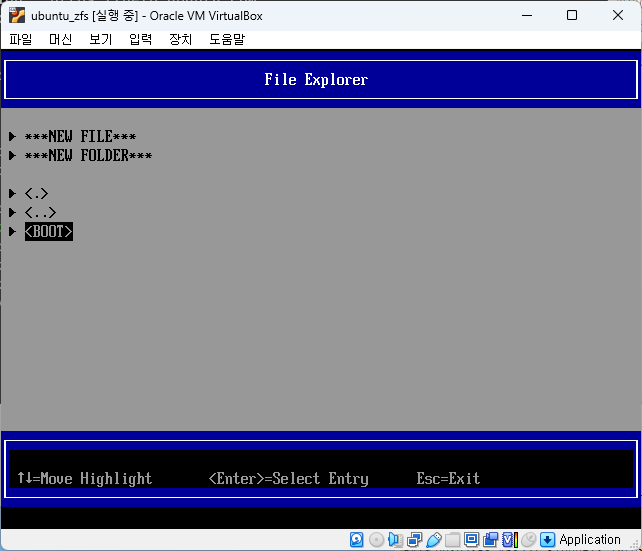This screenshot has width=642, height=551.
Task: Click the shared folders status icon
Action: click(x=452, y=540)
